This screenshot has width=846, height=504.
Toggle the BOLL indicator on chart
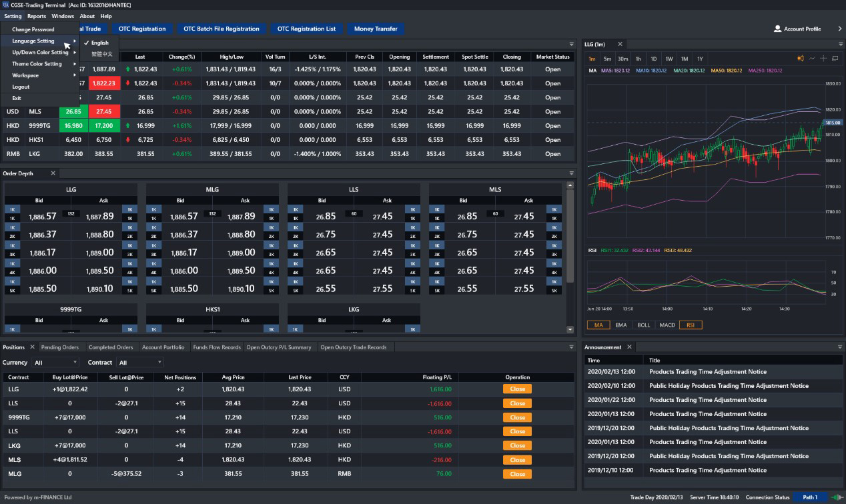pos(643,325)
